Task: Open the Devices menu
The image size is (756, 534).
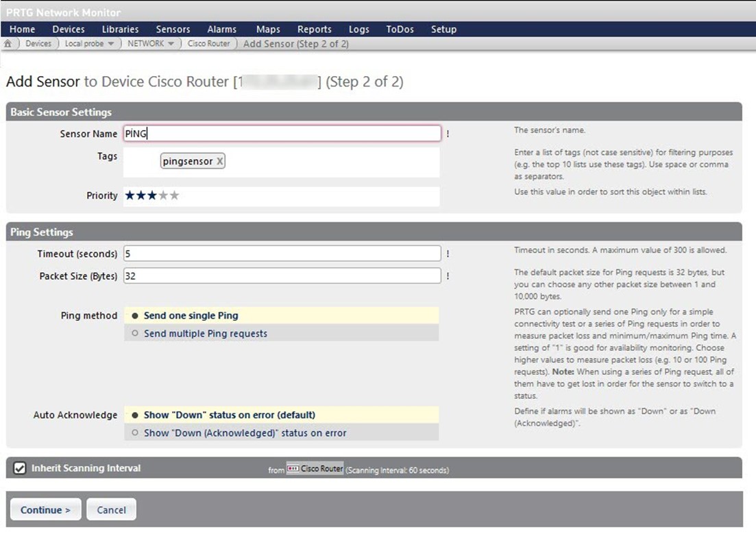Action: pyautogui.click(x=69, y=29)
